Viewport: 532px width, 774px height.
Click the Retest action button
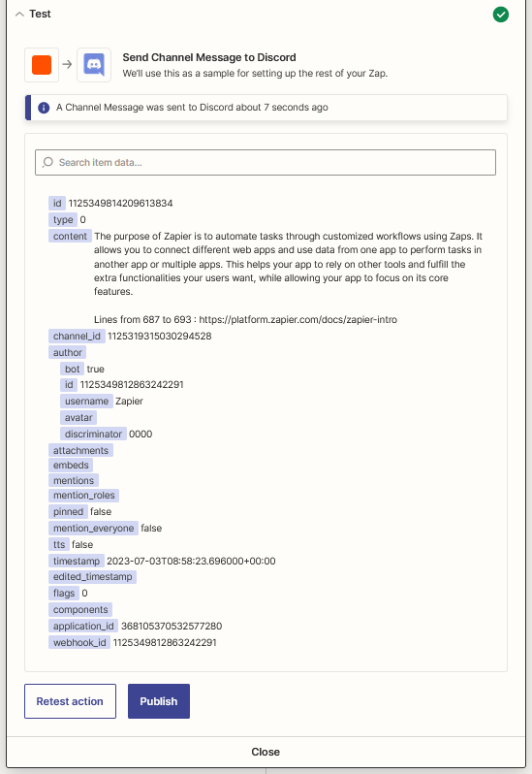(x=70, y=701)
